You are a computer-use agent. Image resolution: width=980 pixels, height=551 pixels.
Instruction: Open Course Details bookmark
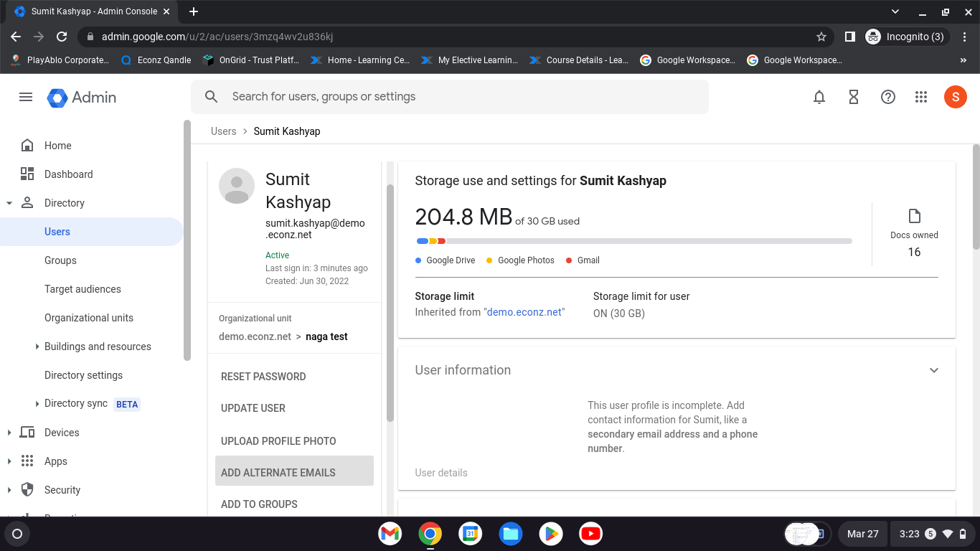(578, 60)
